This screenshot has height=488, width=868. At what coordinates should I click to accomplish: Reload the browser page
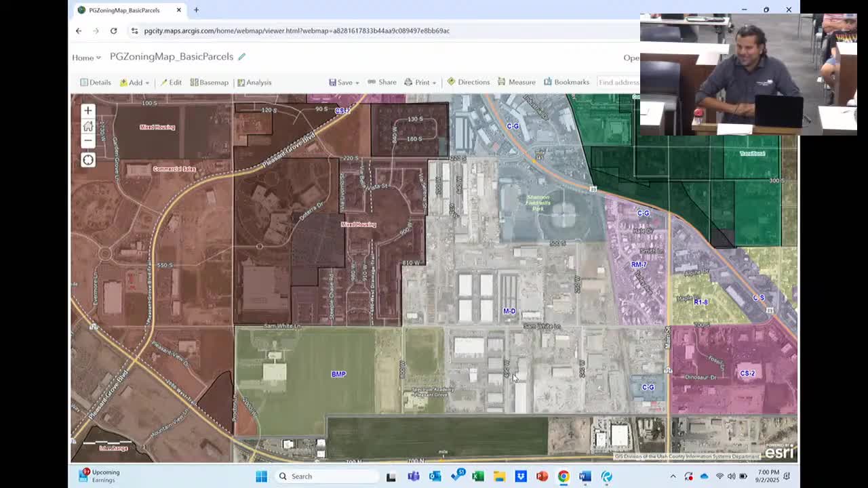(x=113, y=30)
